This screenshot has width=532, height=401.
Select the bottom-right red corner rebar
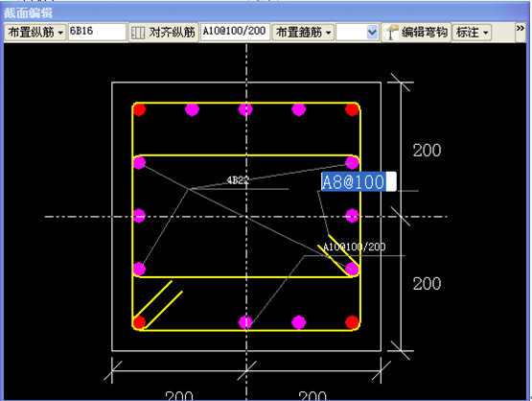(x=352, y=322)
